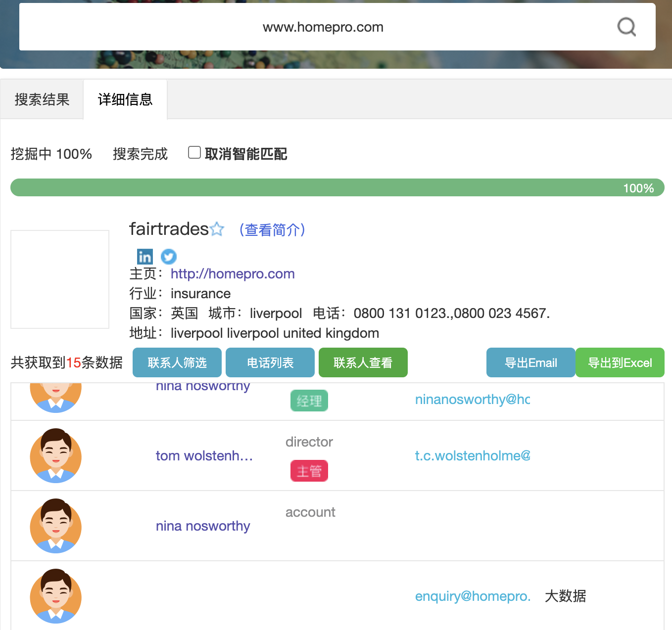The height and width of the screenshot is (630, 672).
Task: Open the fairtrades LinkedIn page icon
Action: point(145,257)
